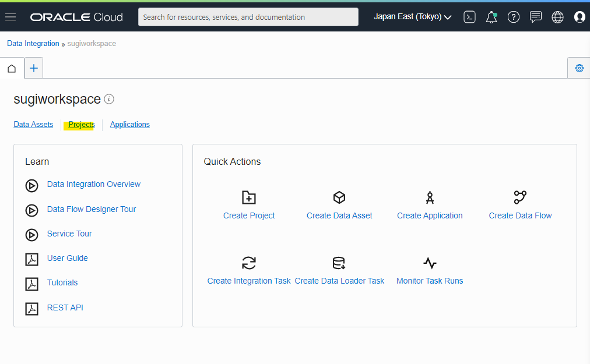Open Cloud Shell developer tools icon

point(469,17)
